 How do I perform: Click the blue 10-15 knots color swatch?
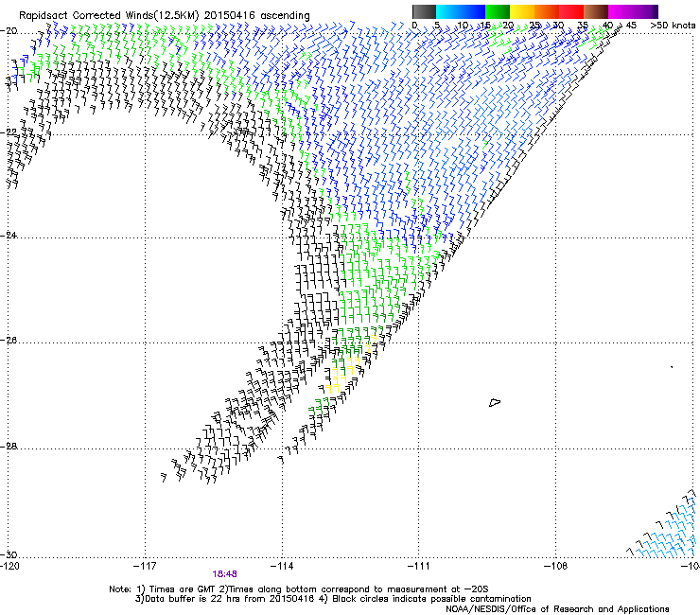(473, 11)
